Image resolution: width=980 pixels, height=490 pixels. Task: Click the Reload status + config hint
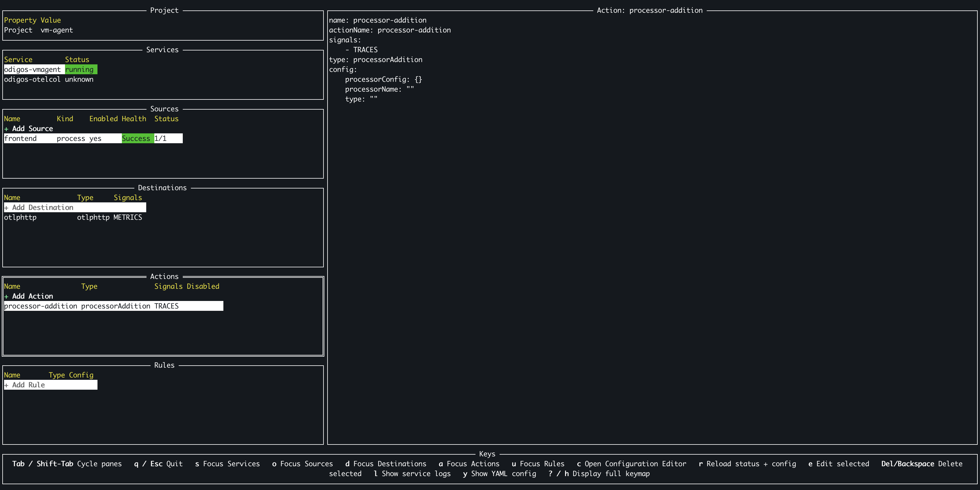[747, 464]
